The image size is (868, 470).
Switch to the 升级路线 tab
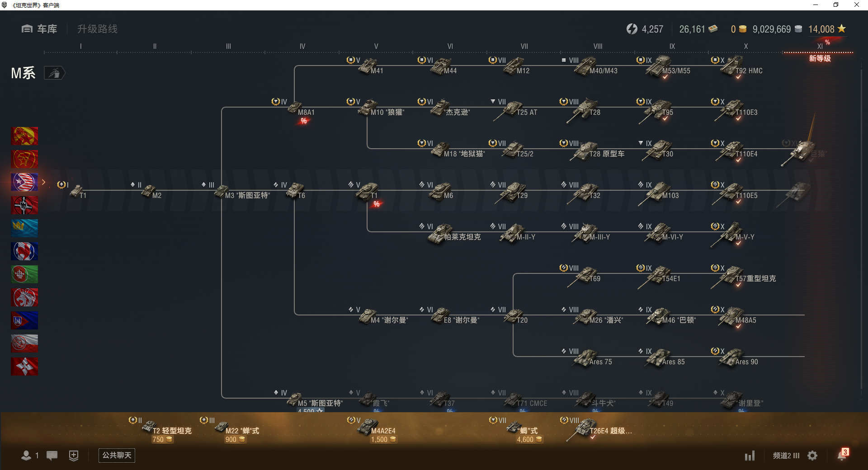tap(97, 29)
